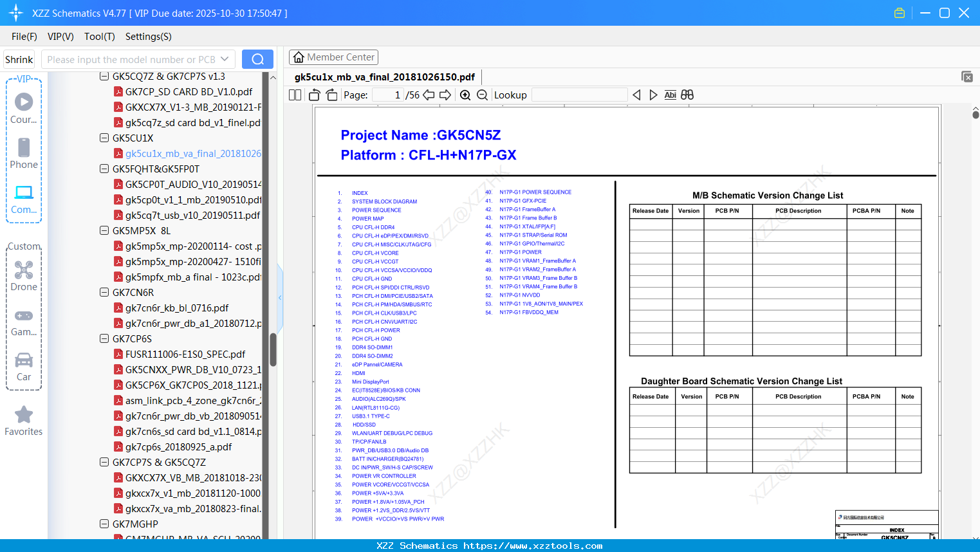This screenshot has width=980, height=552.
Task: Click the panel collapse handle beside the tree
Action: pyautogui.click(x=280, y=297)
